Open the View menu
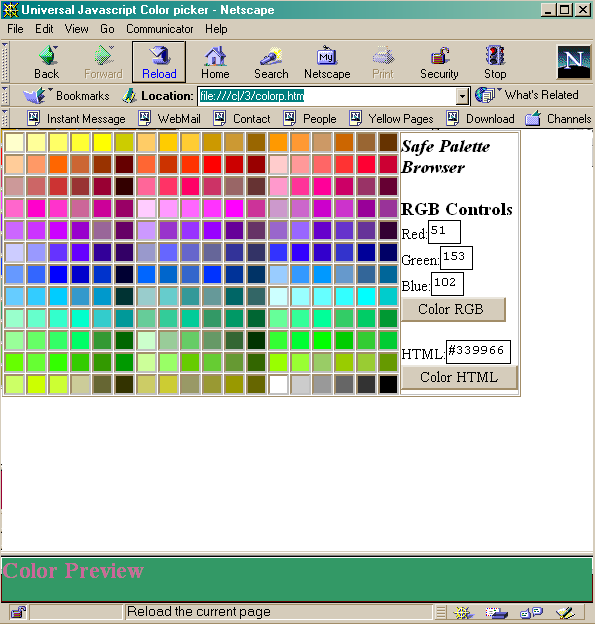 76,29
